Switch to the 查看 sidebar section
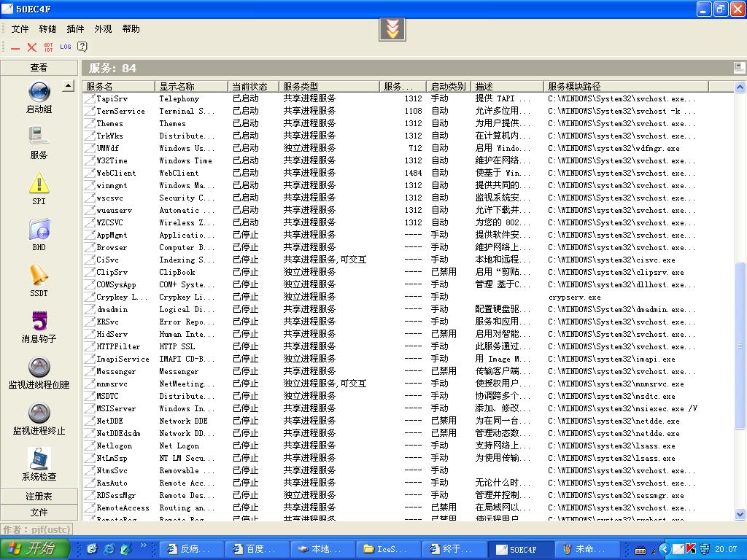Image resolution: width=747 pixels, height=560 pixels. [x=39, y=68]
